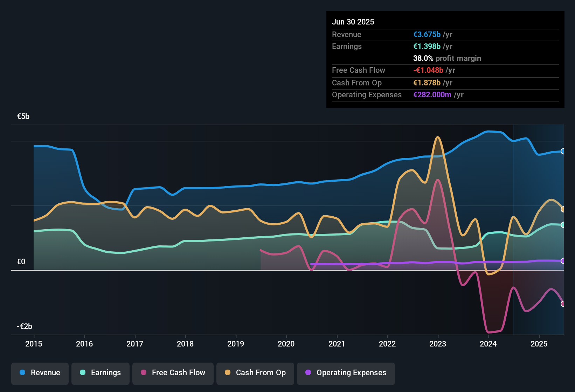Image resolution: width=575 pixels, height=392 pixels.
Task: Click the Earnings endpoint marker on the chart
Action: (x=563, y=225)
